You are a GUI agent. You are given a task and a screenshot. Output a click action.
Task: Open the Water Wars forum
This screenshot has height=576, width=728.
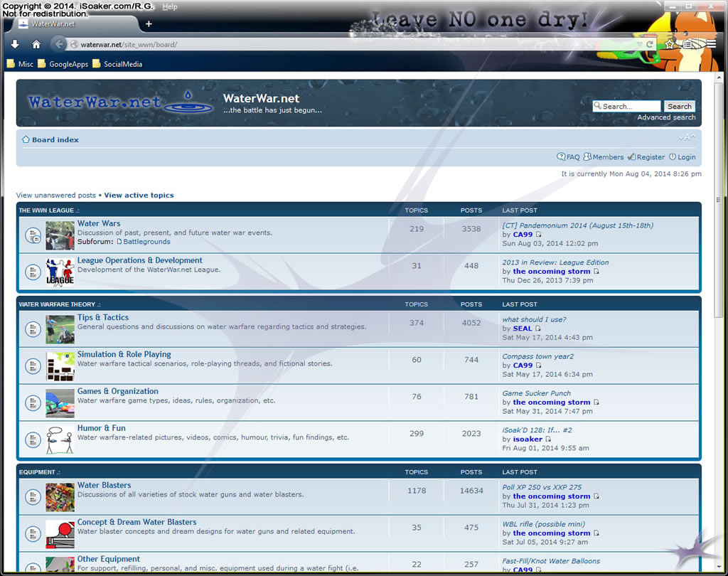(x=98, y=223)
